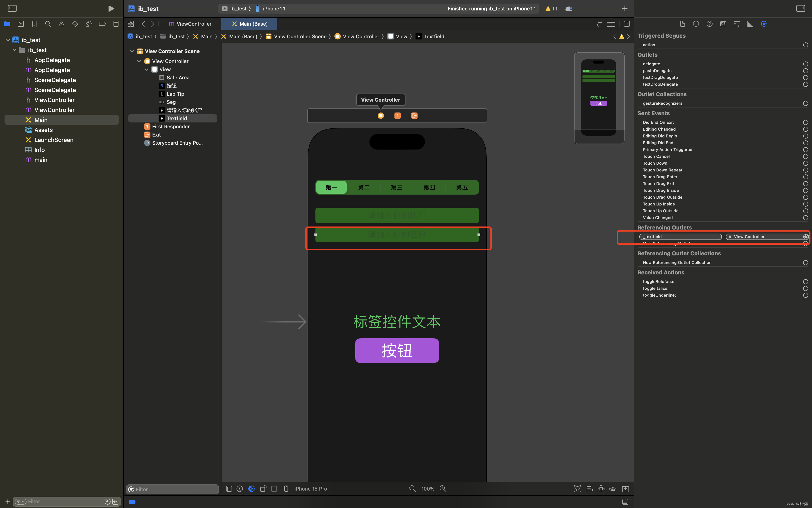
Task: Open the related items grid menu
Action: pos(131,24)
